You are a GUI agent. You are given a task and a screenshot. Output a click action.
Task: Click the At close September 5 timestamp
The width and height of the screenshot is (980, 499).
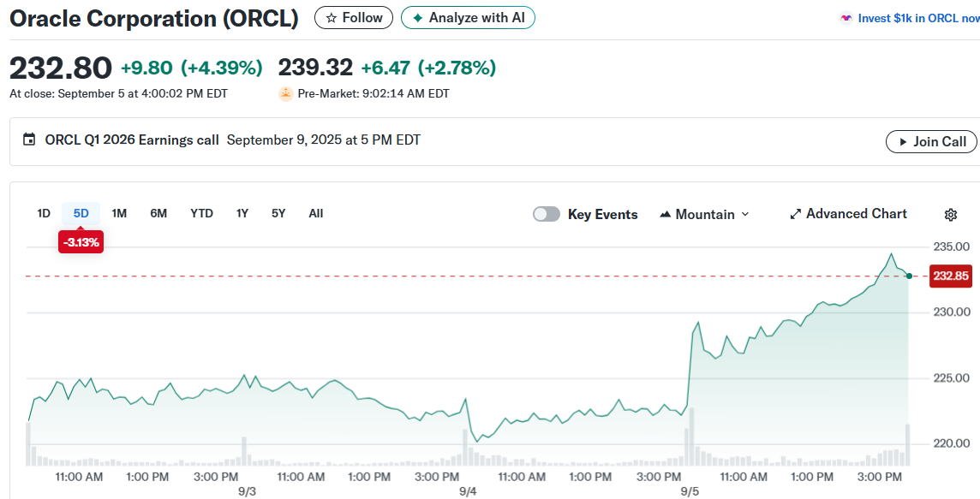(x=119, y=93)
